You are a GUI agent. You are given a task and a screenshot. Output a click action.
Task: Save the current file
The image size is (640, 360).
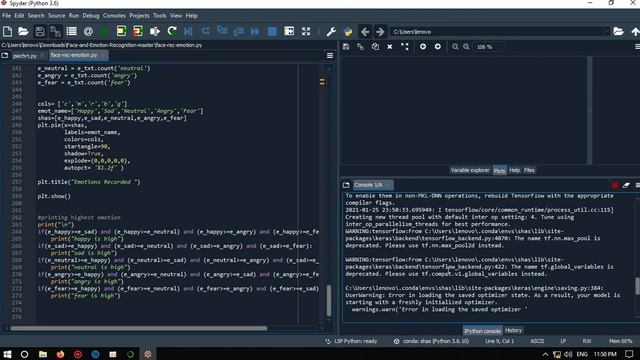click(40, 31)
